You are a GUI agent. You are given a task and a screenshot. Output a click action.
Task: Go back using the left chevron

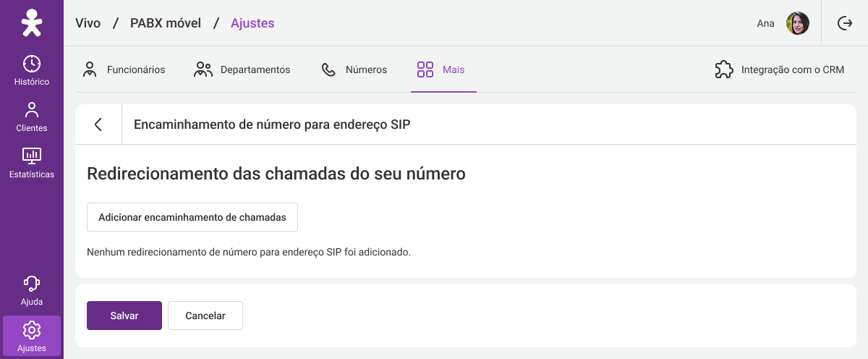98,124
